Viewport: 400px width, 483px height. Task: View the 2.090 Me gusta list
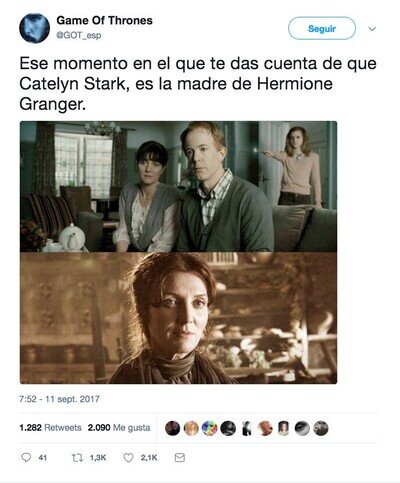point(119,428)
